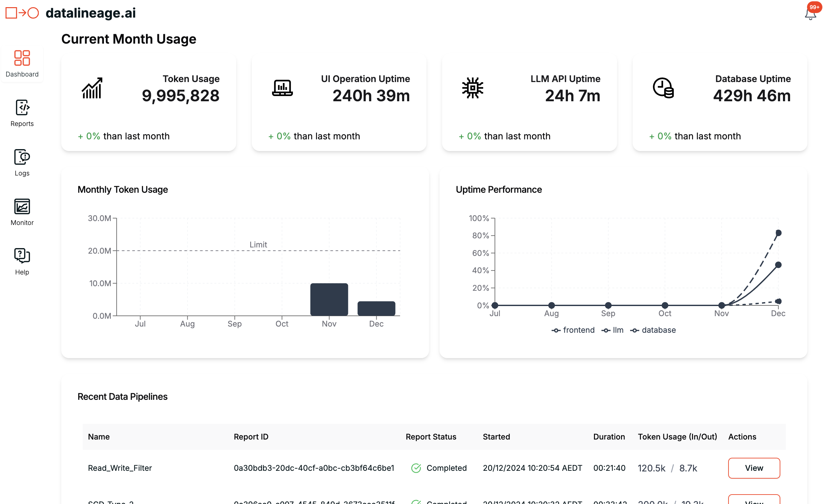Image resolution: width=823 pixels, height=504 pixels.
Task: Select the Report Status column header
Action: point(431,437)
